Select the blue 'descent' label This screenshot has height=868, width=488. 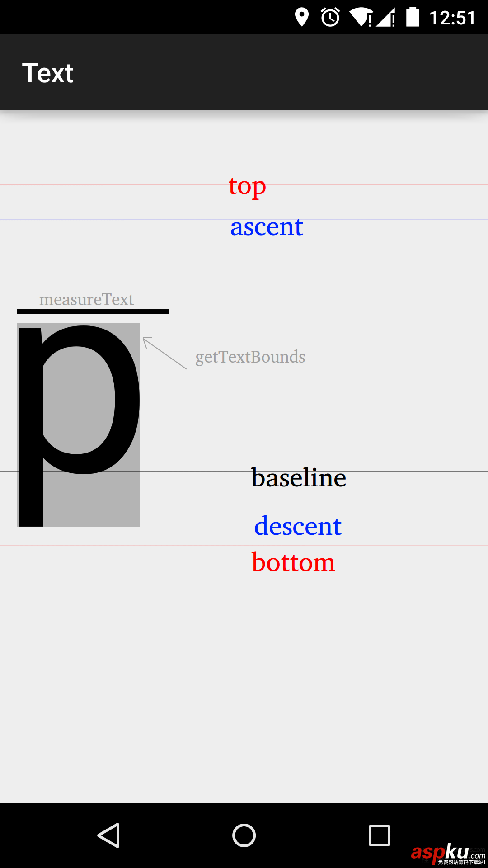pyautogui.click(x=297, y=525)
